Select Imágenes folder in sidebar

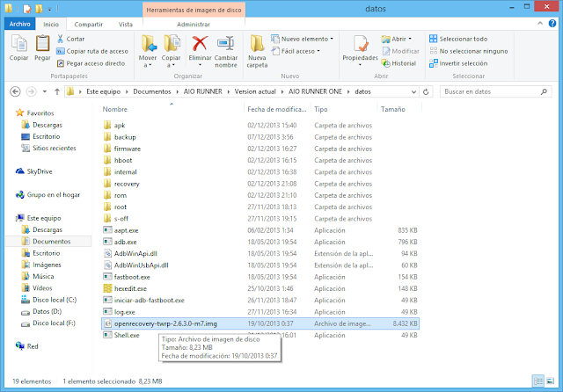tap(41, 265)
